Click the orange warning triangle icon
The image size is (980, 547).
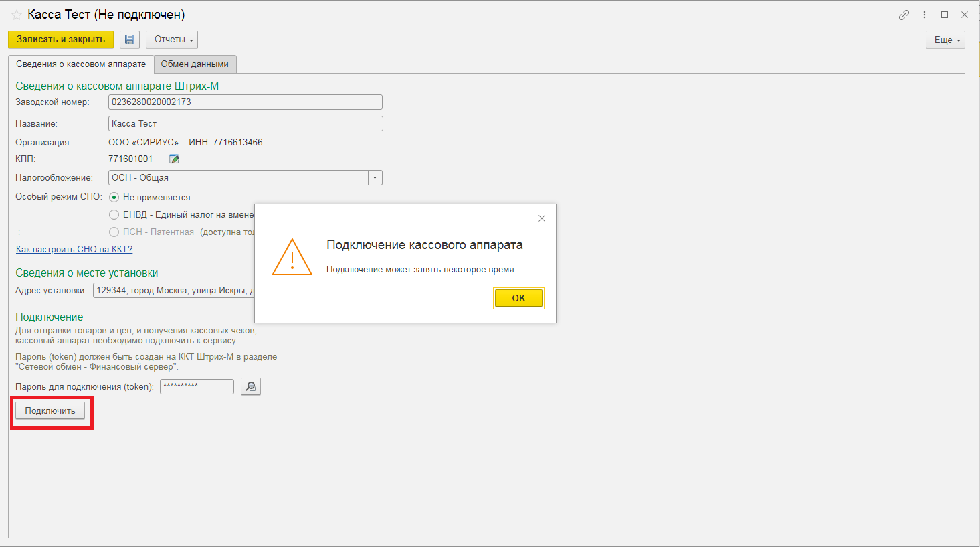292,256
